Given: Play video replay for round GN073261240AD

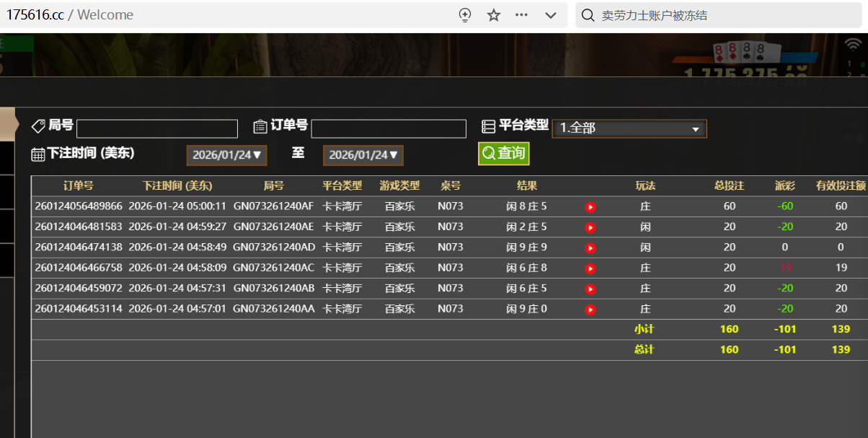Looking at the screenshot, I should pos(590,248).
